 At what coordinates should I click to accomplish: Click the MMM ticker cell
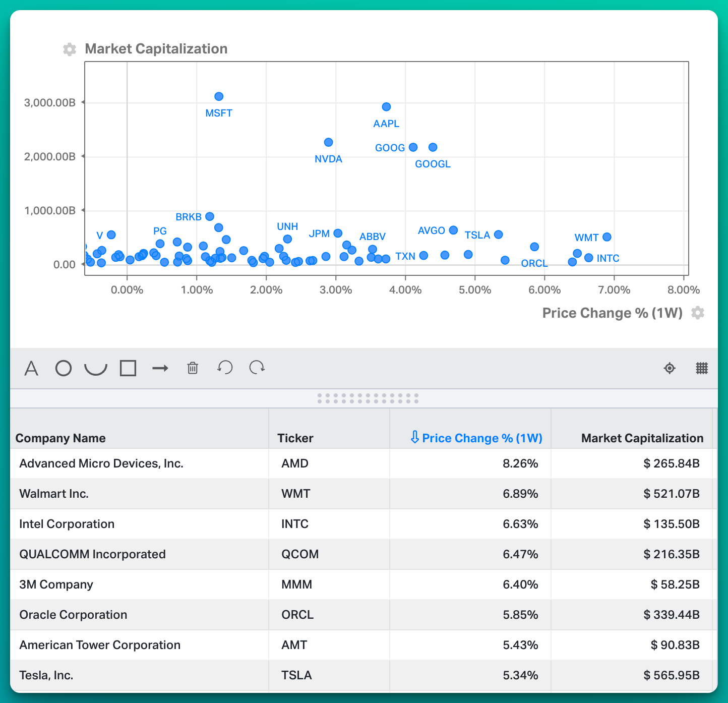329,584
